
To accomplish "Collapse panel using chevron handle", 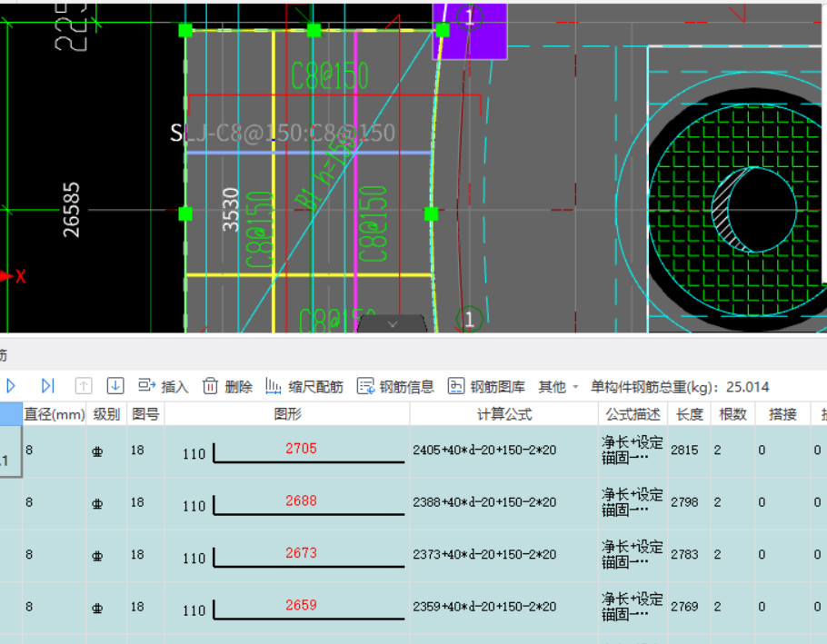I will (x=392, y=323).
